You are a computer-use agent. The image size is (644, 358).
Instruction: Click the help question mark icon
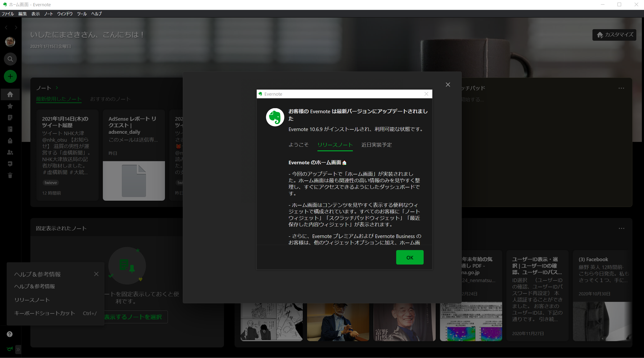(10, 334)
